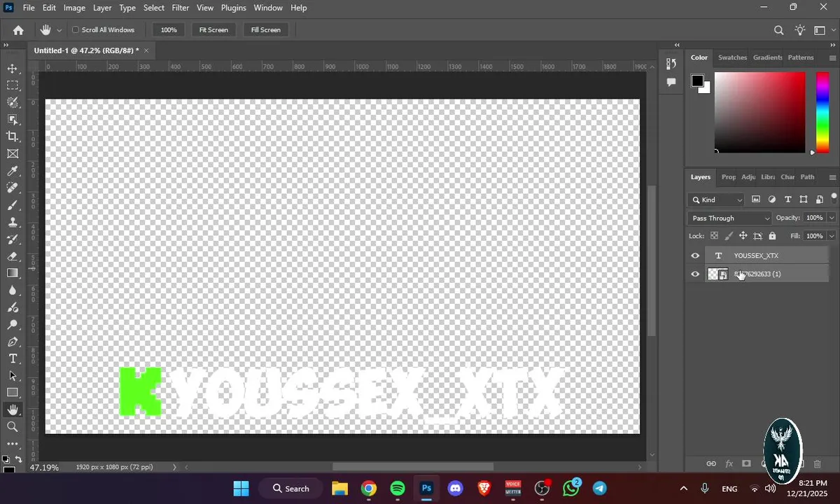Enable Scroll All Windows checkbox

76,30
